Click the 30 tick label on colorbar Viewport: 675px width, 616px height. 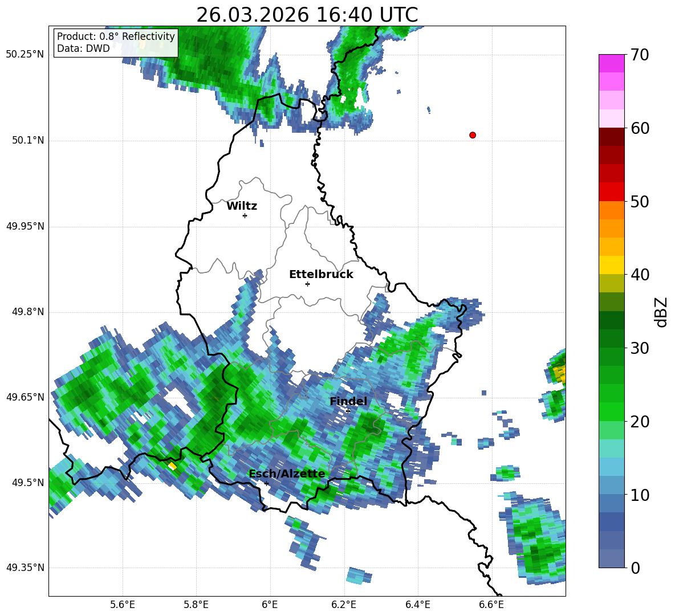pyautogui.click(x=640, y=348)
